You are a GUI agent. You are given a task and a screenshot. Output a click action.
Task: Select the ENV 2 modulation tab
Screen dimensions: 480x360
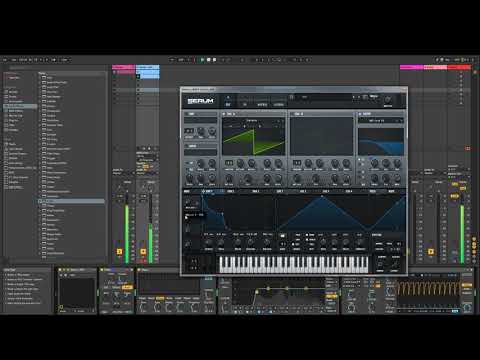point(230,191)
